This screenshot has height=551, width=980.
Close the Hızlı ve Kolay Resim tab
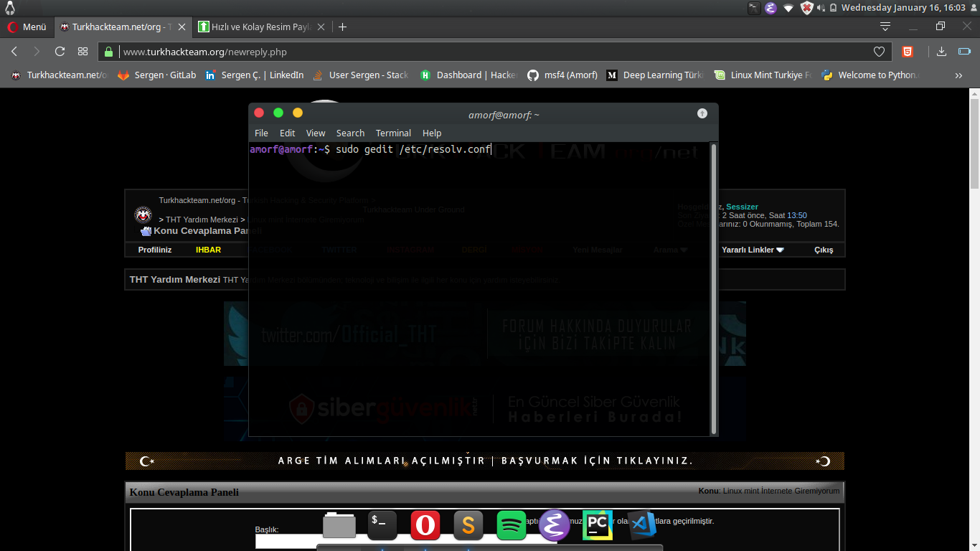click(321, 27)
